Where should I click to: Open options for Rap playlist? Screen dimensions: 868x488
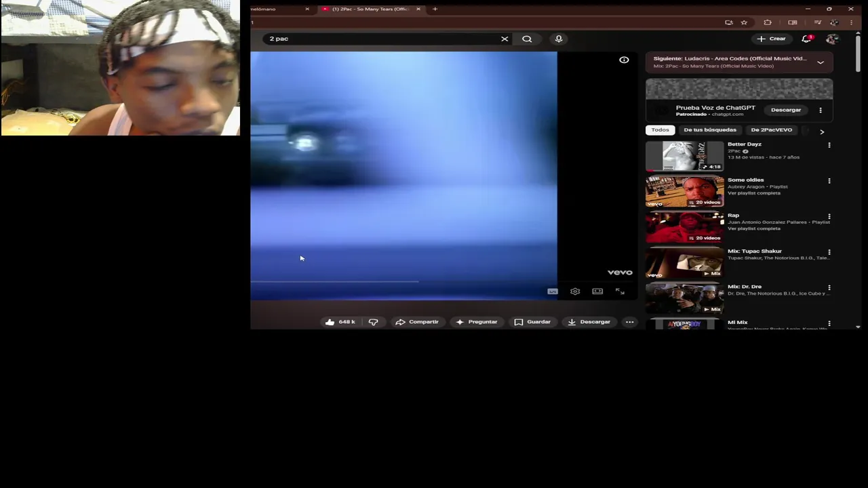pyautogui.click(x=829, y=217)
